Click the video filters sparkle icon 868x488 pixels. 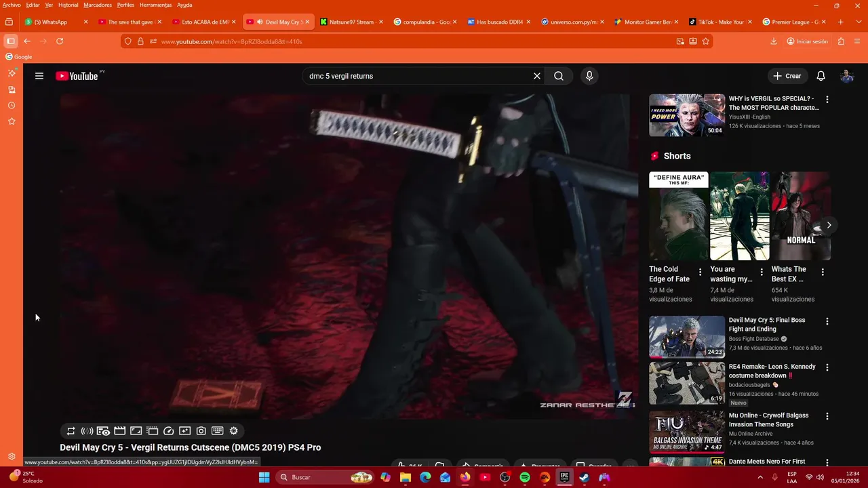click(x=184, y=431)
